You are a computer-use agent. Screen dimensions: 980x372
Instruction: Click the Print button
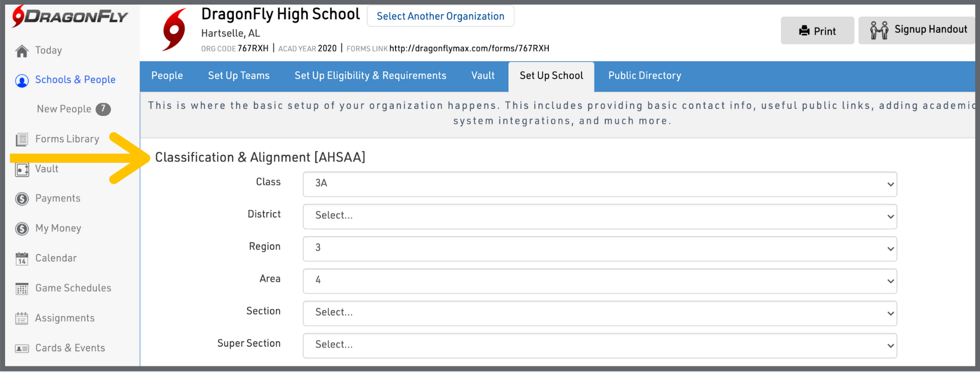click(x=817, y=31)
